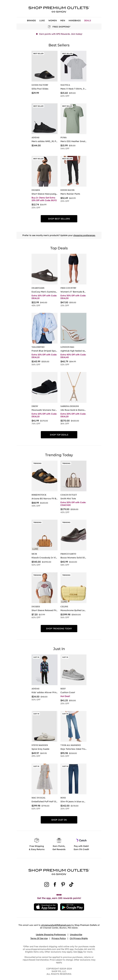Image resolution: width=118 pixels, height=980 pixels.
Task: Click the SHOP TRENDING TODAY button
Action: click(x=59, y=628)
